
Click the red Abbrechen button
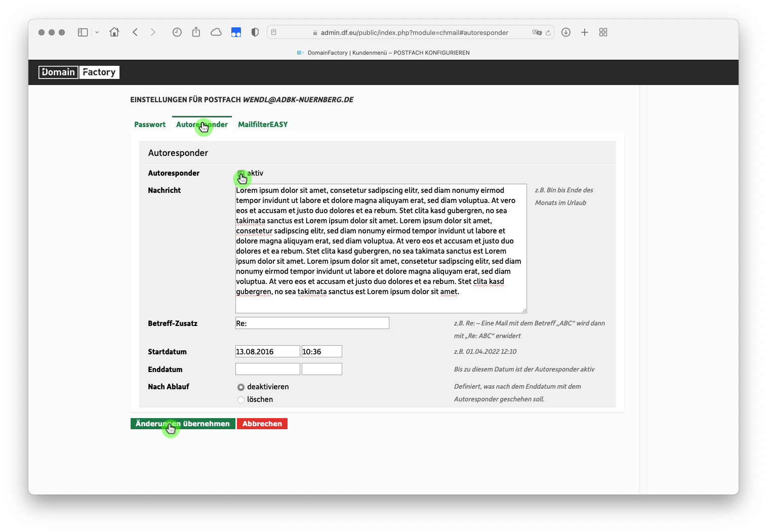pos(262,424)
